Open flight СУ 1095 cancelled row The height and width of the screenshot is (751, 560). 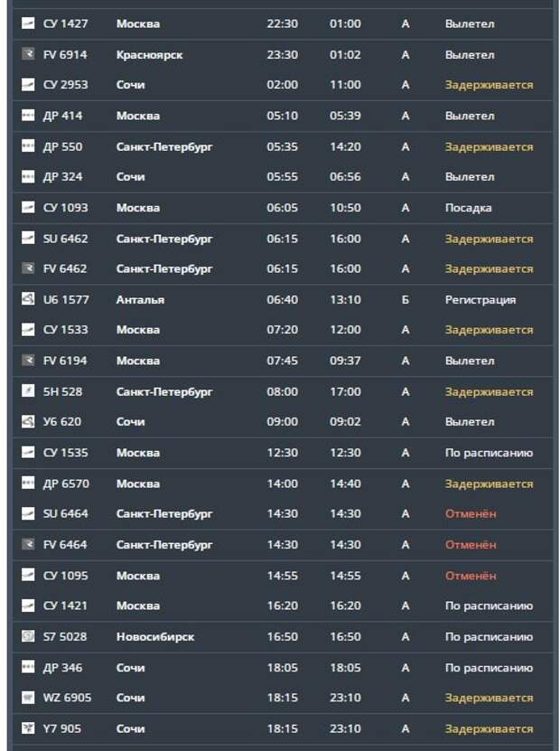pos(283,576)
